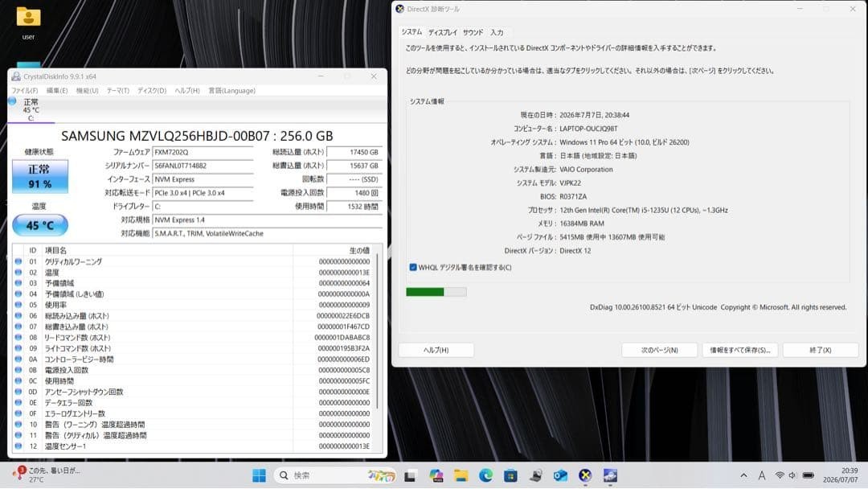Open Microsoft Store from the taskbar

510,475
